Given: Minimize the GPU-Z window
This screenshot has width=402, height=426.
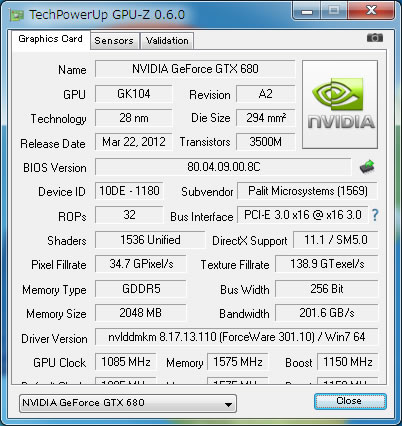Looking at the screenshot, I should [x=307, y=11].
